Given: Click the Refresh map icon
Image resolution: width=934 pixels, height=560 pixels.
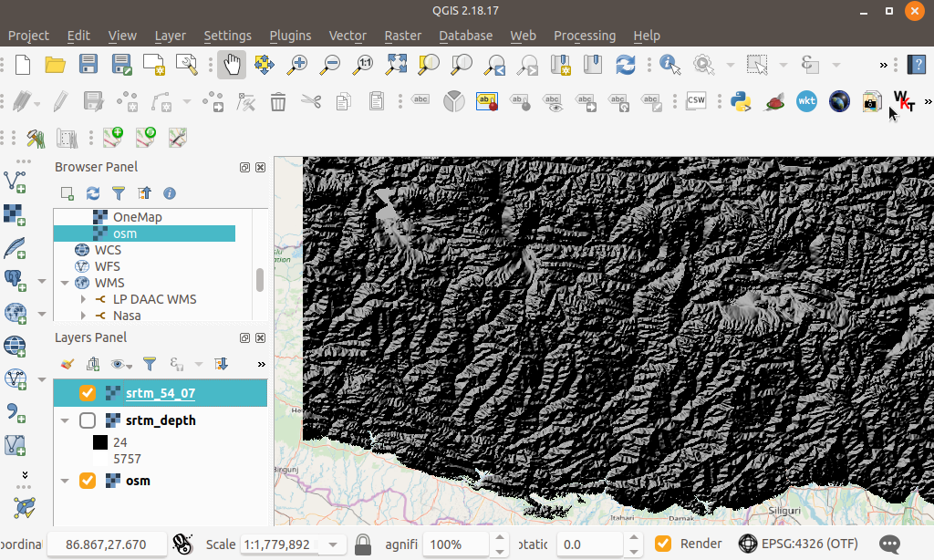Looking at the screenshot, I should [626, 65].
